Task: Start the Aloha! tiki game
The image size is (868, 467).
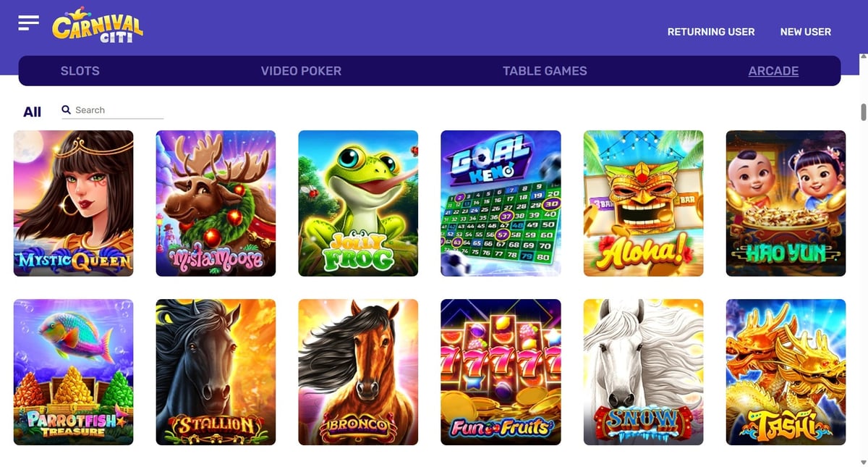Action: tap(643, 203)
